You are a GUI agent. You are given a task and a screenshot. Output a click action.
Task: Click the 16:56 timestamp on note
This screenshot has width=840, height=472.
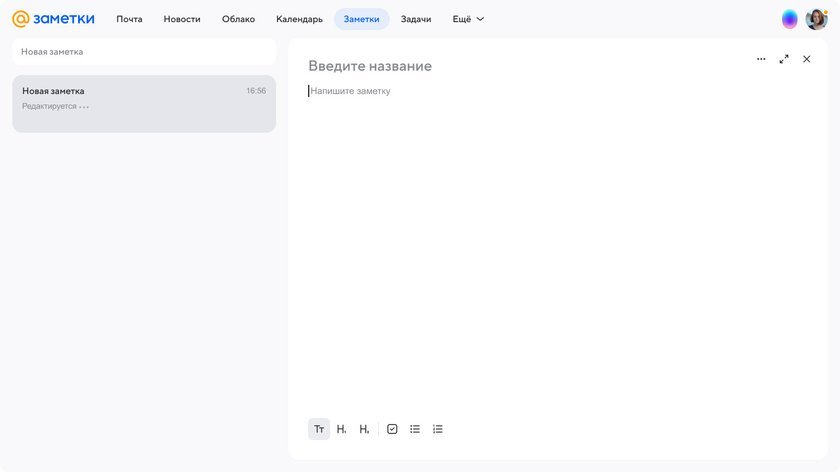pyautogui.click(x=256, y=91)
